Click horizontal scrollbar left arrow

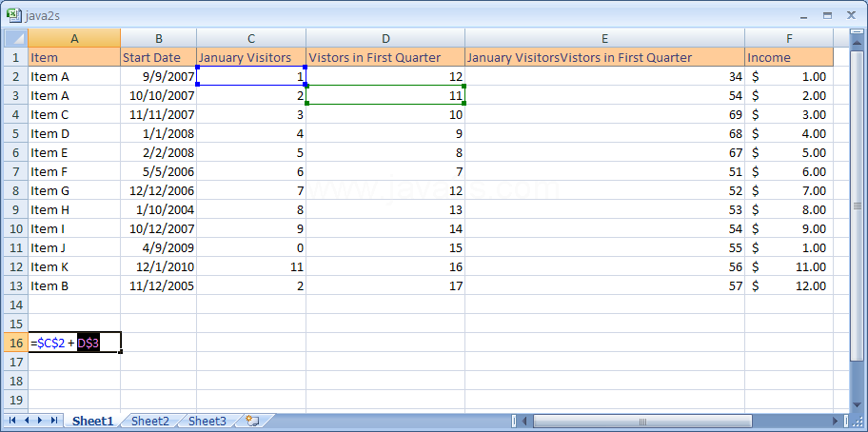(524, 421)
